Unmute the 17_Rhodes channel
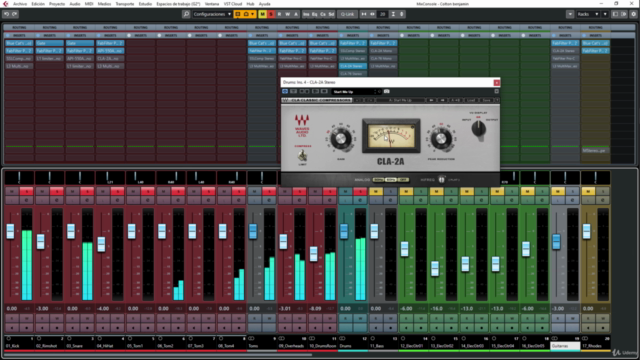Image resolution: width=640 pixels, height=360 pixels. pos(588,191)
